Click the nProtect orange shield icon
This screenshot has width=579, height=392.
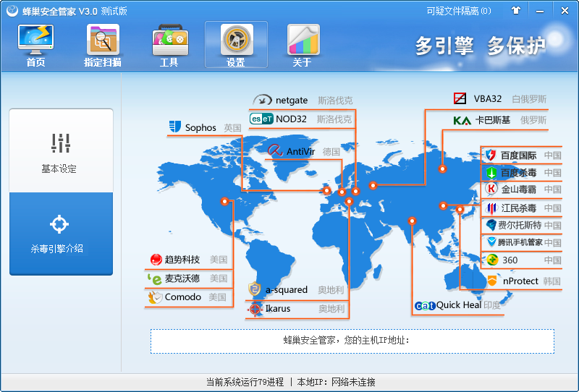click(492, 281)
